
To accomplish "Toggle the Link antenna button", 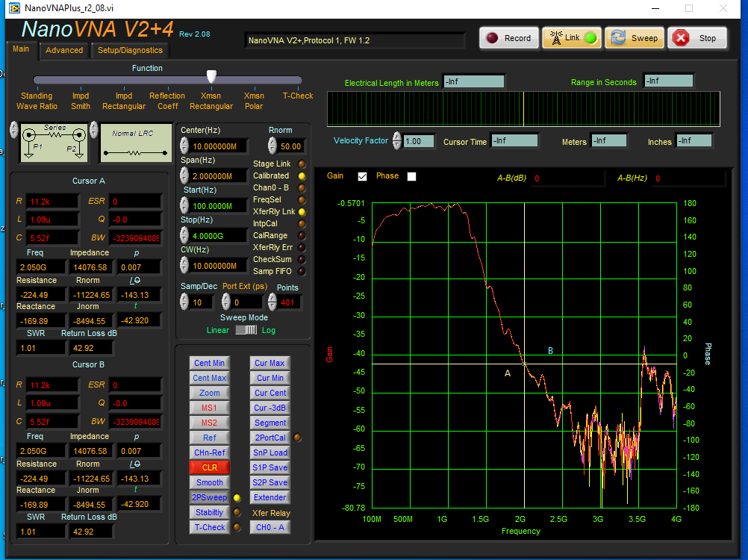I will (572, 38).
